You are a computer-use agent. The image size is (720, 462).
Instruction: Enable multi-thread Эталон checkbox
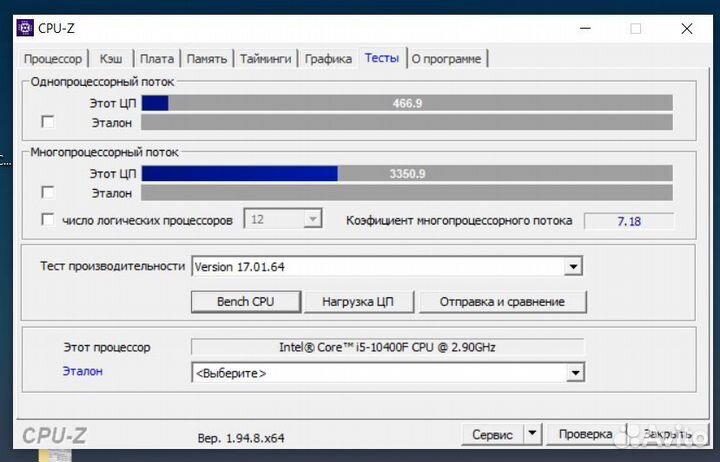click(48, 192)
